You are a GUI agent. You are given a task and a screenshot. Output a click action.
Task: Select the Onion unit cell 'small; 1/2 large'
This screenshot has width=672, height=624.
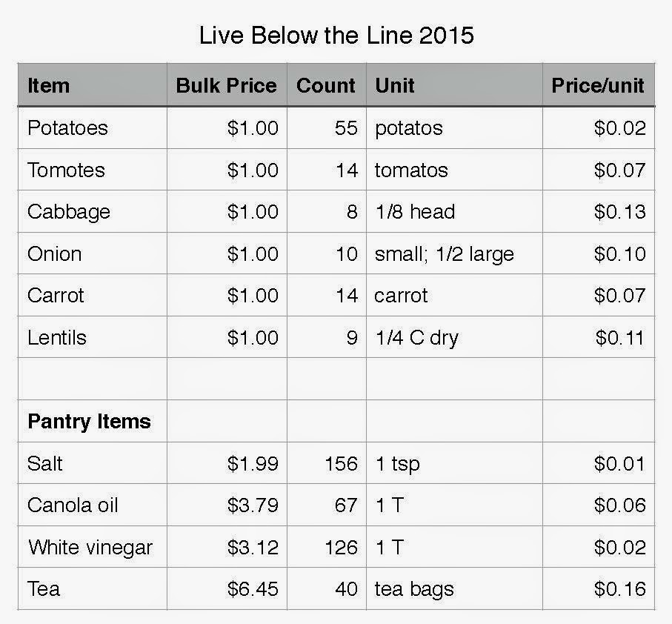tap(454, 253)
